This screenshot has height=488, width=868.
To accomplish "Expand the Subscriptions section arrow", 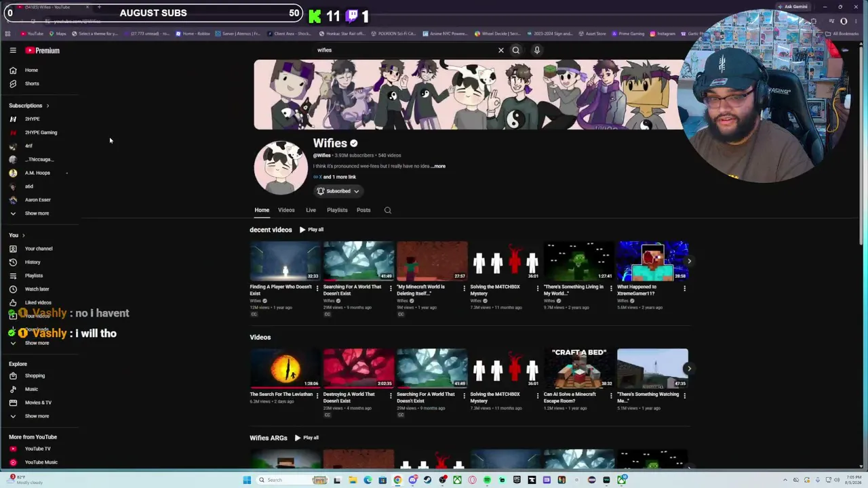I will pos(47,106).
